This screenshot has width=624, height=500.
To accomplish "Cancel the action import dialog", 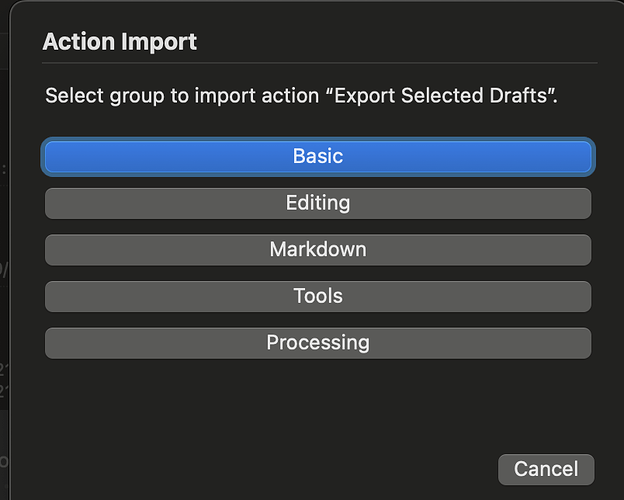I will tap(545, 468).
